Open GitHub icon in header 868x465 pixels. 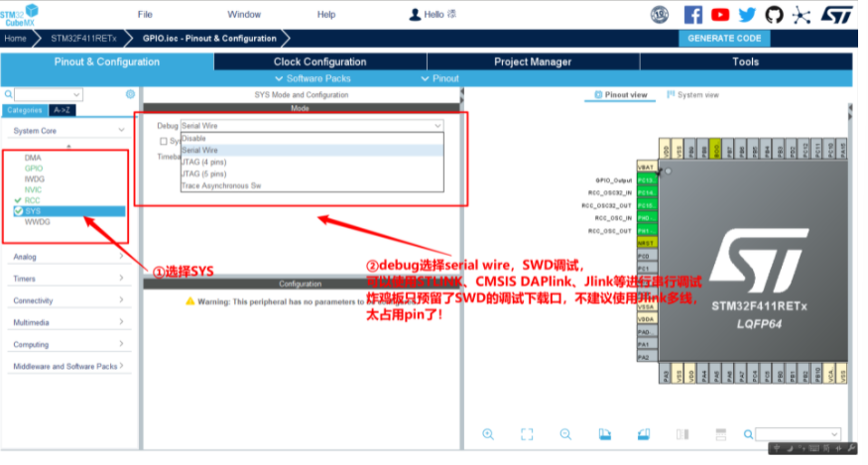(774, 15)
